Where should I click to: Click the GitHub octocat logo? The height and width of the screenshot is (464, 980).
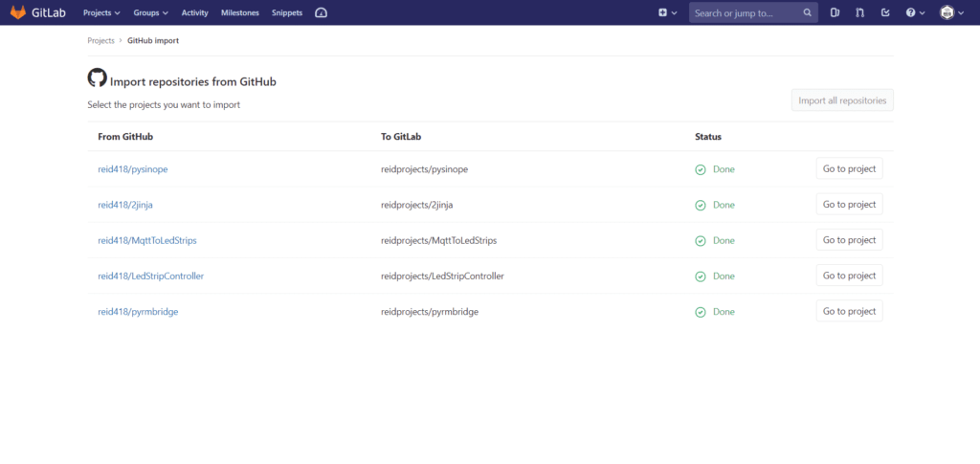[97, 77]
